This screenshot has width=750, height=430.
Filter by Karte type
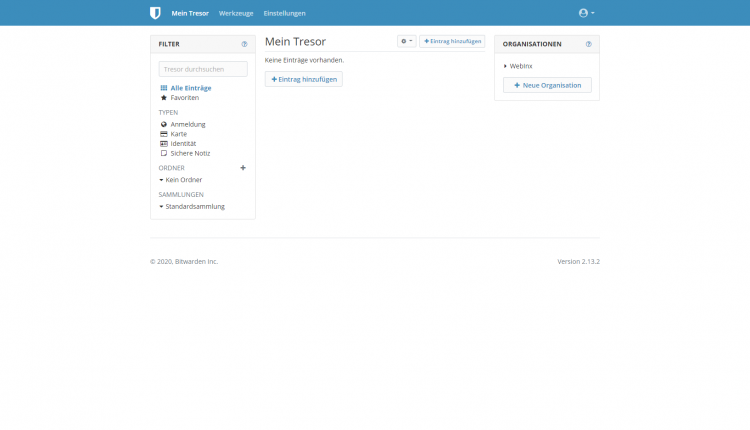[x=178, y=134]
